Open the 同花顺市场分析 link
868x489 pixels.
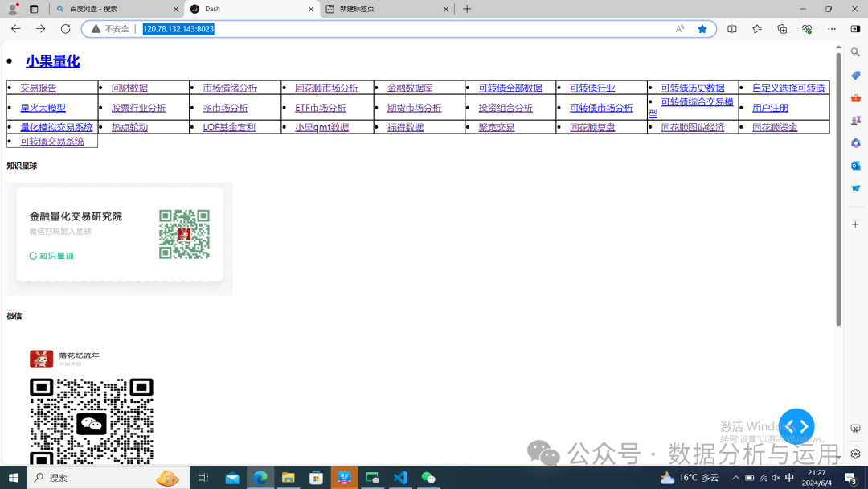(x=326, y=88)
